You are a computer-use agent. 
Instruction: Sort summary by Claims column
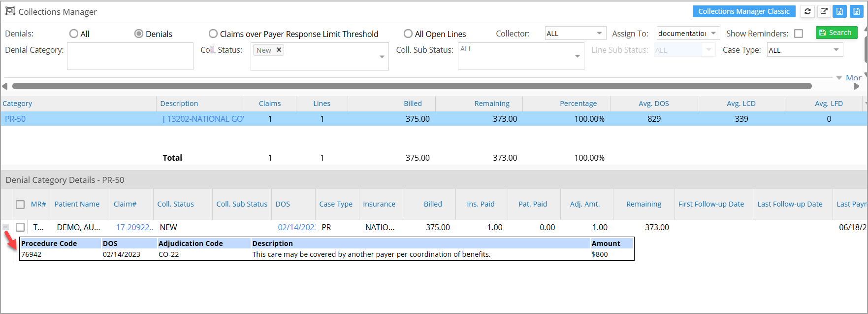click(x=270, y=104)
